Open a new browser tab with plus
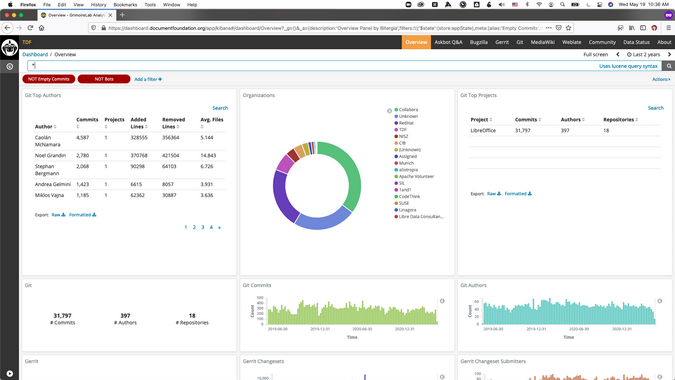 [x=122, y=15]
